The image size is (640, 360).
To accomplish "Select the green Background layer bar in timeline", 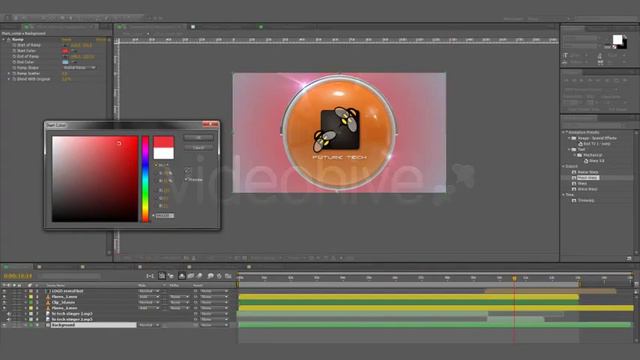I will [436, 325].
